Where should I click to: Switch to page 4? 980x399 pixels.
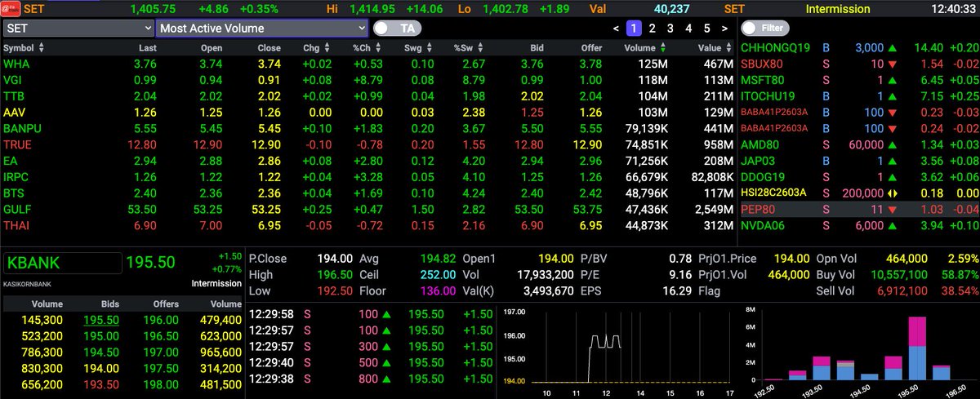click(x=688, y=29)
